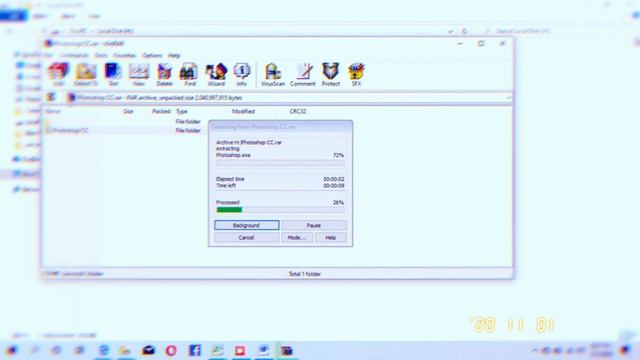Expand Explorer address history dropdown arrow

click(450, 31)
